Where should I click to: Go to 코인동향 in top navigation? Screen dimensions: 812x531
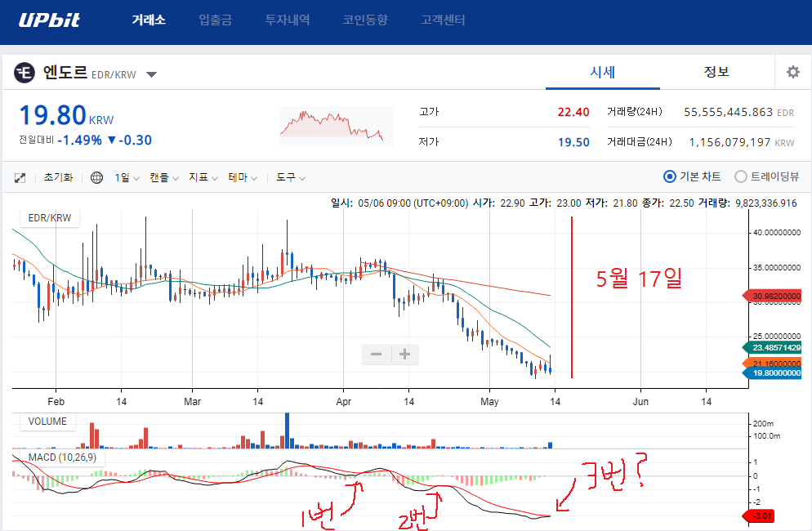(x=365, y=20)
